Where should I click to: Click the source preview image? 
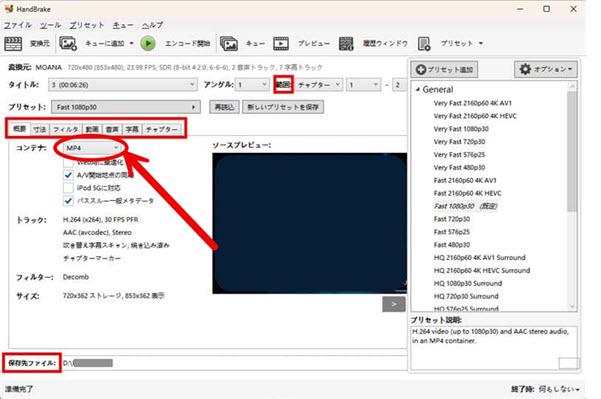(x=310, y=223)
